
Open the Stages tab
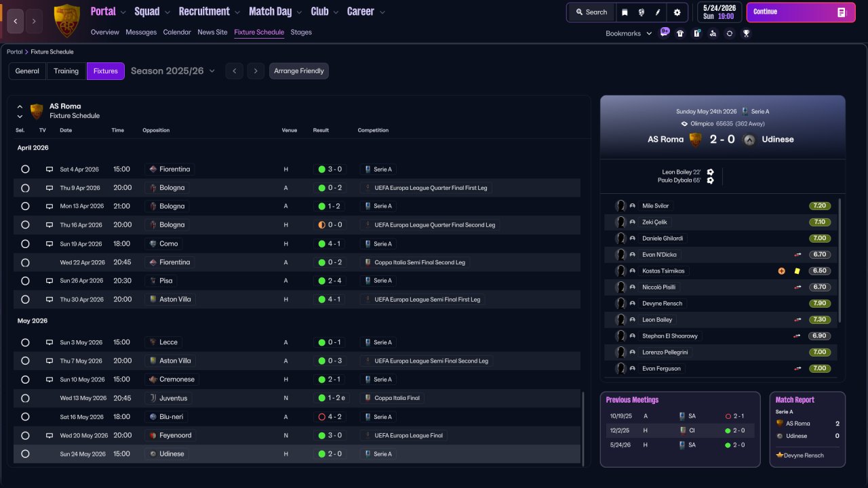[301, 33]
